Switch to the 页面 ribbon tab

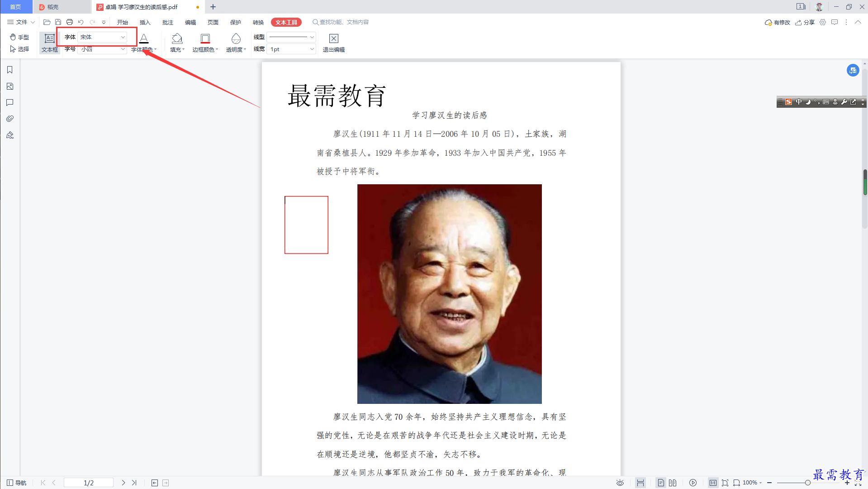(x=213, y=22)
